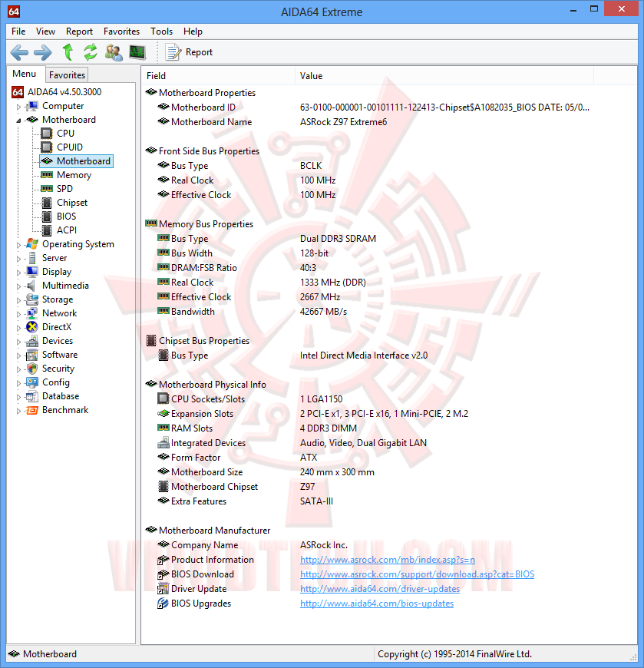The height and width of the screenshot is (668, 644).
Task: Select the DRAM:FSB Ratio row
Action: coord(388,268)
